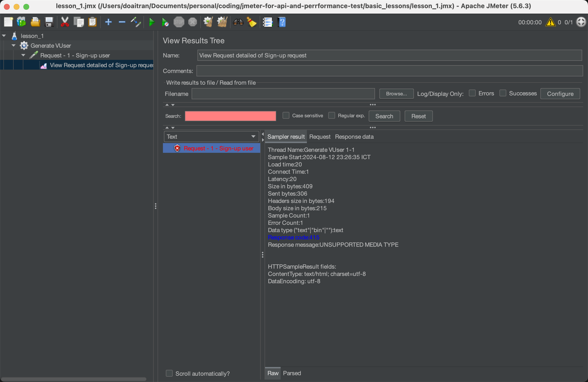Click the Comments input field
The height and width of the screenshot is (382, 588).
[389, 71]
